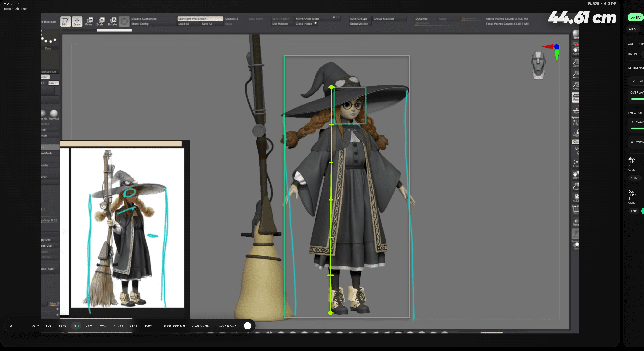Screen dimensions: 644x351
Task: Select the CAL calibration tab
Action: (x=49, y=326)
